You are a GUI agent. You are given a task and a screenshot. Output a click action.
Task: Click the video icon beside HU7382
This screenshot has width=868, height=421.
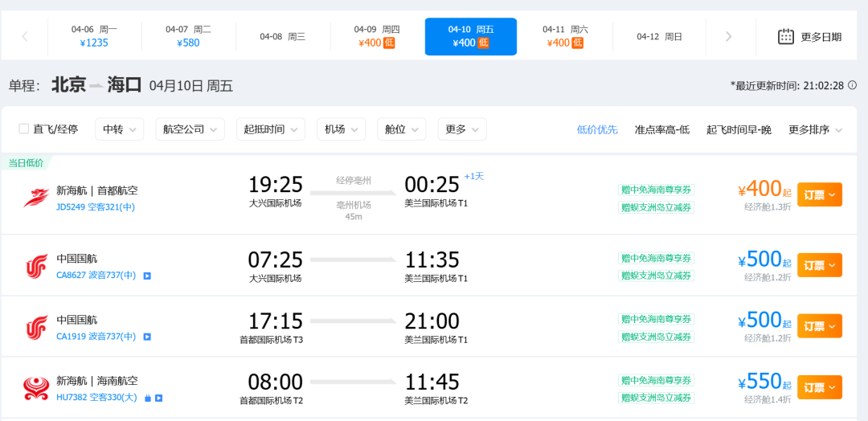coord(159,398)
